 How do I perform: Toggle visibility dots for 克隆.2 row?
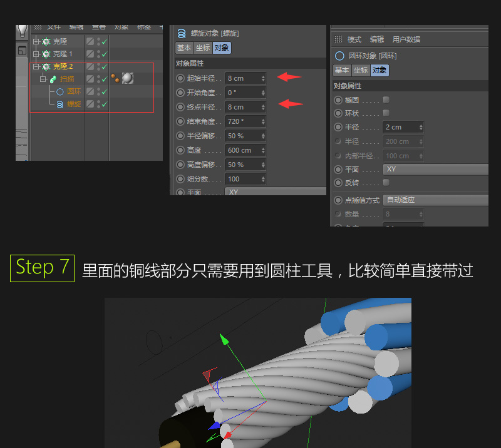click(x=98, y=66)
